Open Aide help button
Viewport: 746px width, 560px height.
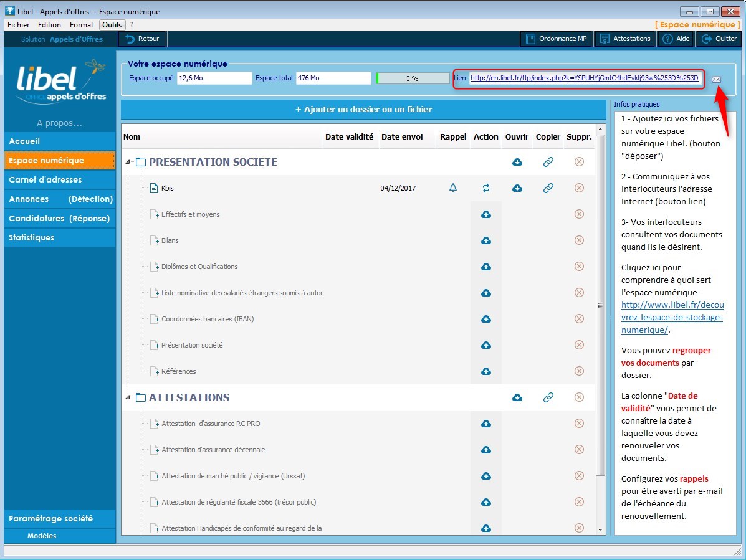point(676,39)
